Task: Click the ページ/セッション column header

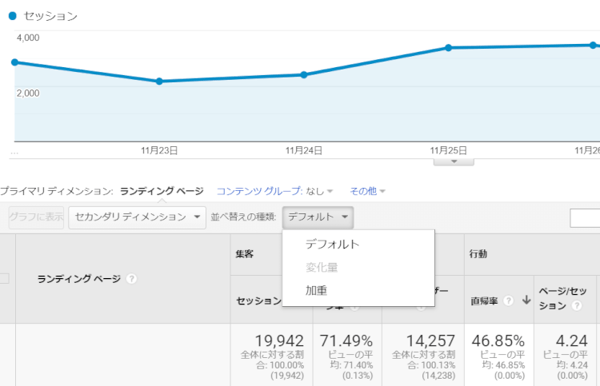Action: click(x=562, y=298)
